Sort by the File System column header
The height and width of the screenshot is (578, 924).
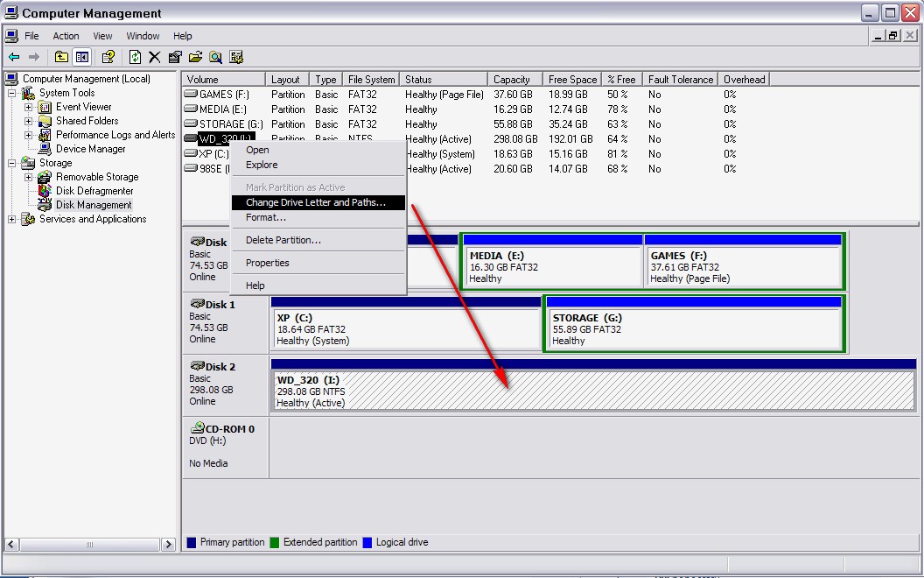371,79
